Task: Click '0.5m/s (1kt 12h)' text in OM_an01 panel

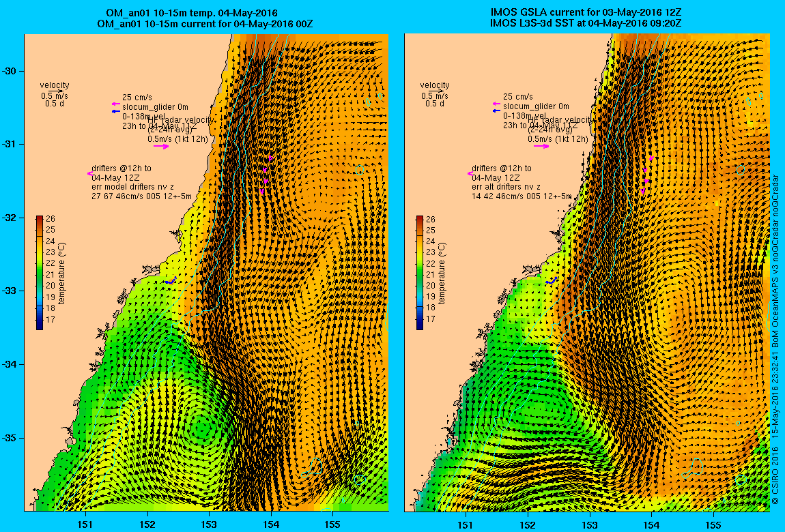Action: pyautogui.click(x=177, y=140)
